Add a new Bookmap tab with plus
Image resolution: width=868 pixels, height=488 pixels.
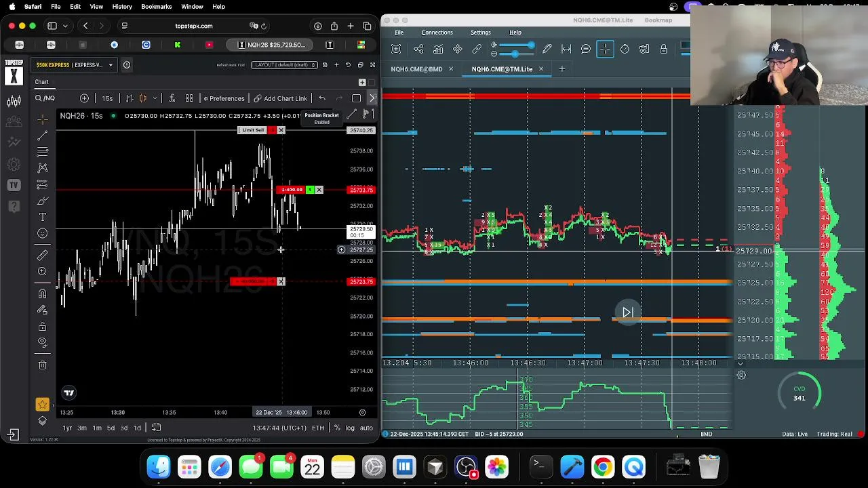pyautogui.click(x=561, y=69)
